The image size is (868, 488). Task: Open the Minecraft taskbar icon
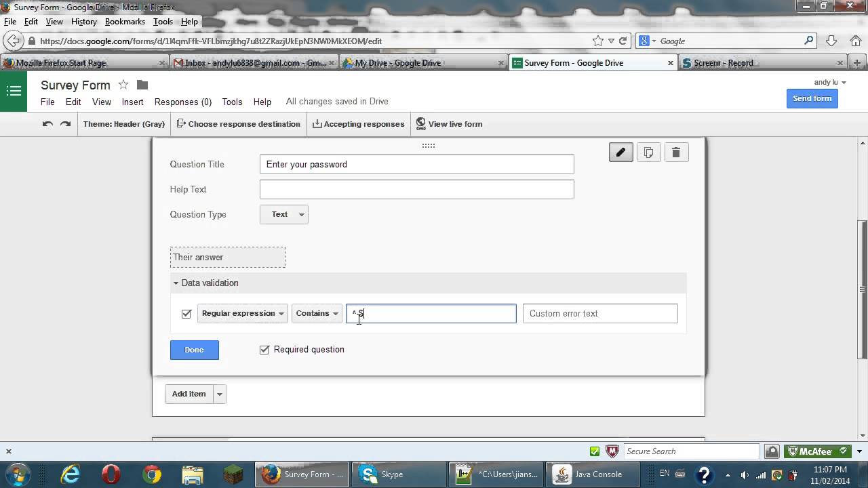[233, 474]
